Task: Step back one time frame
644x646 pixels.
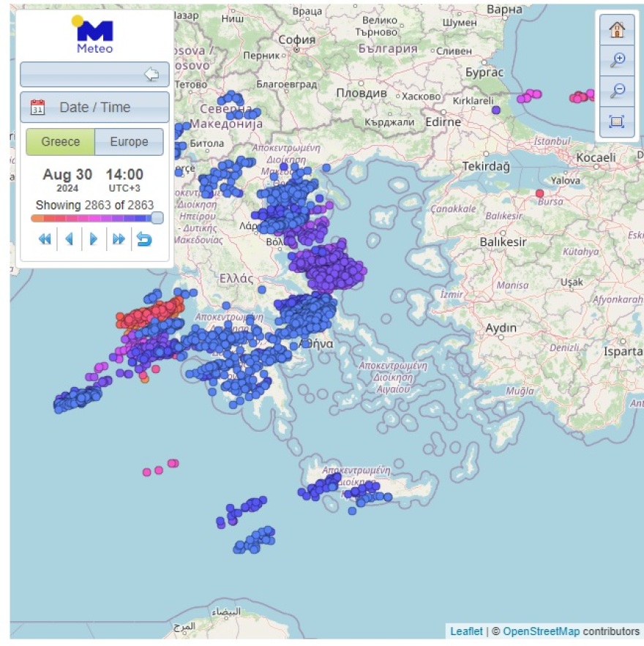Action: pos(70,239)
